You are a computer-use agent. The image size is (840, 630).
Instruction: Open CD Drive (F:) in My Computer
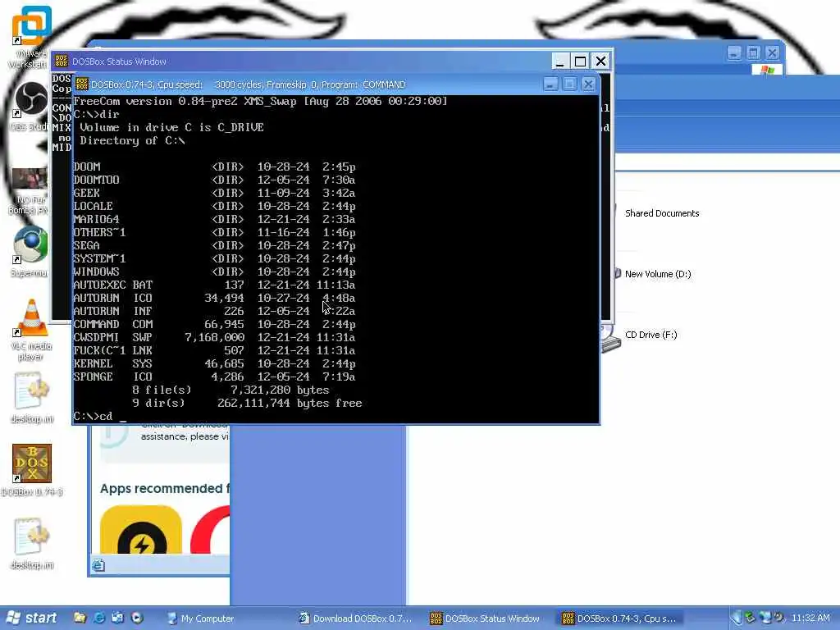[651, 335]
